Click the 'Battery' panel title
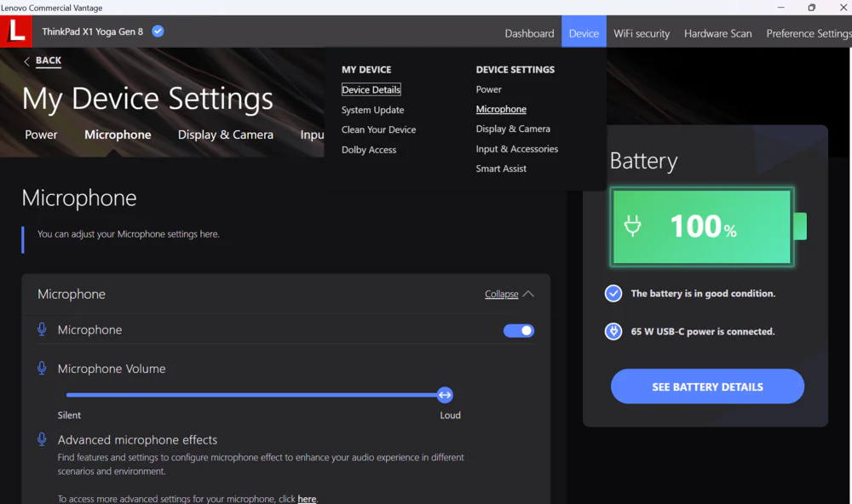The height and width of the screenshot is (504, 852). tap(644, 161)
